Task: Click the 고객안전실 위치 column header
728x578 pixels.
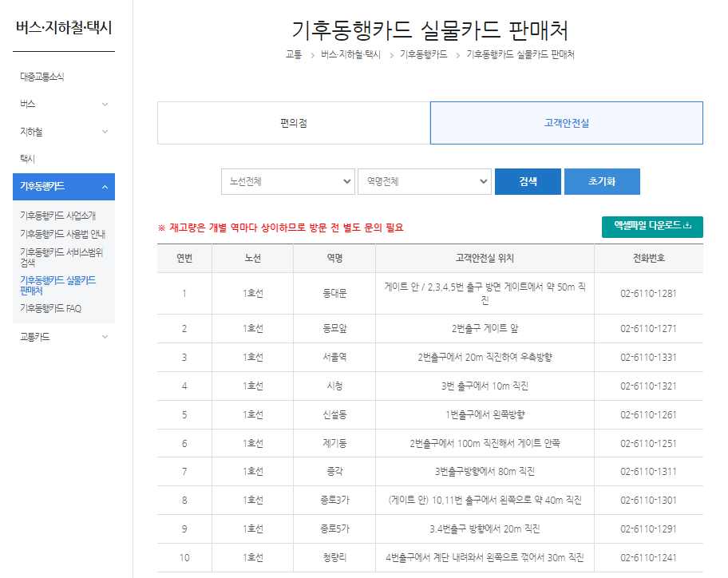Action: [485, 258]
